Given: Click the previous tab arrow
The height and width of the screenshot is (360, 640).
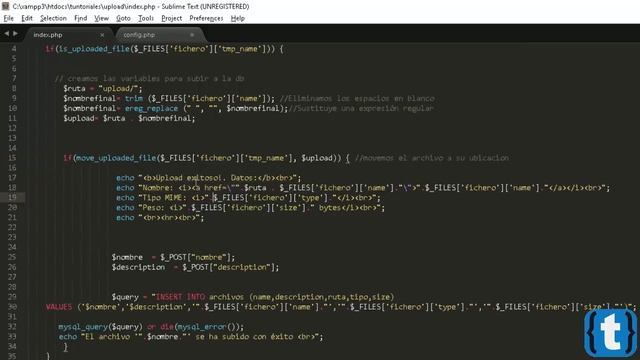Looking at the screenshot, I should [x=7, y=33].
